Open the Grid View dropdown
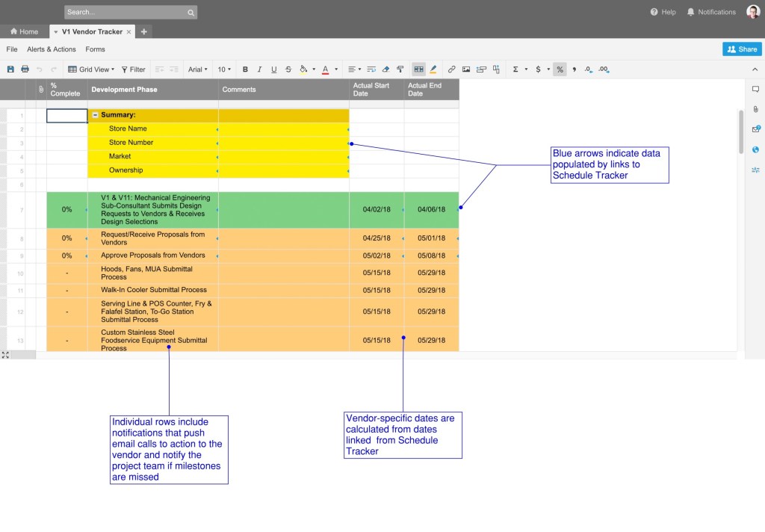Image resolution: width=765 pixels, height=532 pixels. coord(91,69)
